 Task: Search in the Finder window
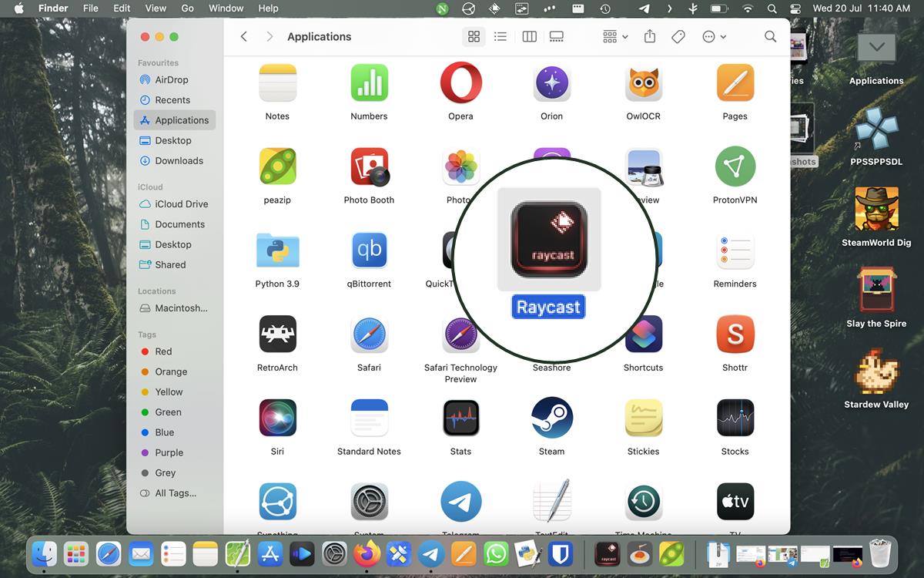pyautogui.click(x=770, y=36)
